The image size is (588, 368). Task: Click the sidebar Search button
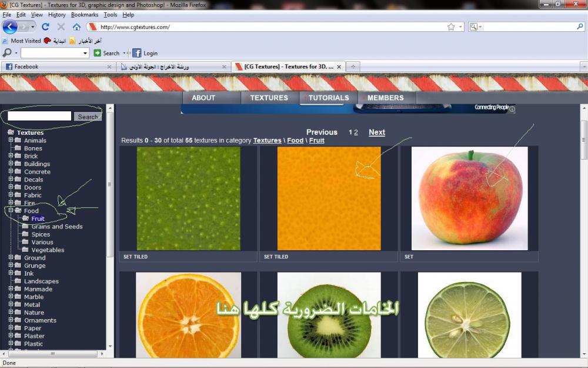coord(88,117)
